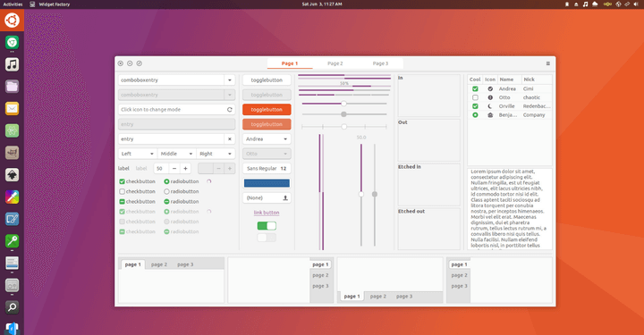Open the magnifier app in the dock

[12, 307]
